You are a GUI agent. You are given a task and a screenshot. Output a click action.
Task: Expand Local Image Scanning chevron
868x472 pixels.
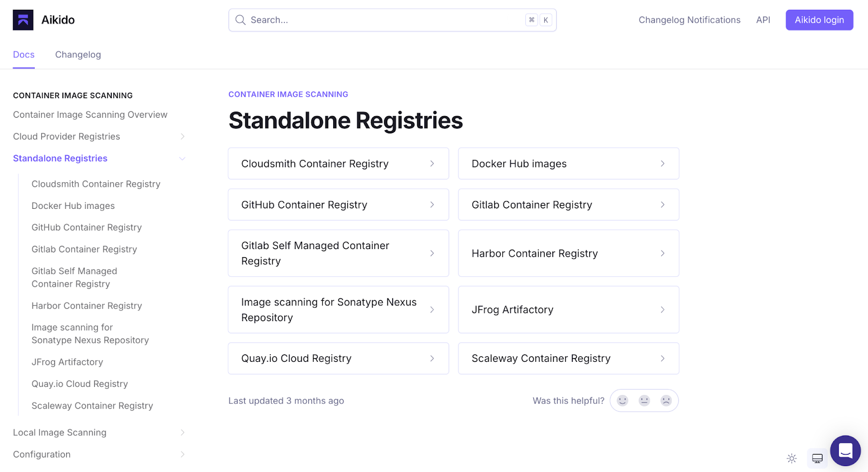pos(182,432)
